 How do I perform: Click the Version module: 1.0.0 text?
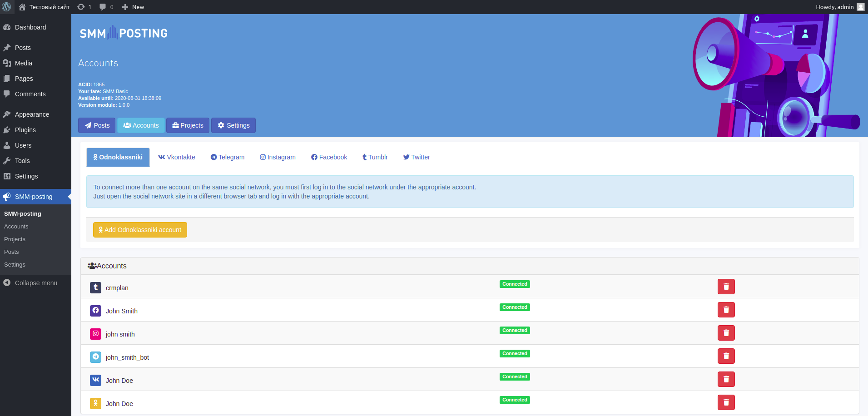coord(104,105)
